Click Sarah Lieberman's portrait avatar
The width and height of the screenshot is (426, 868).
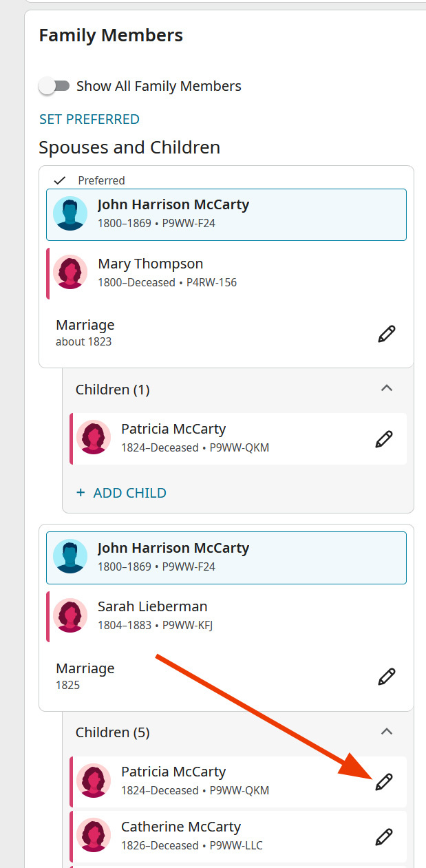tap(70, 615)
